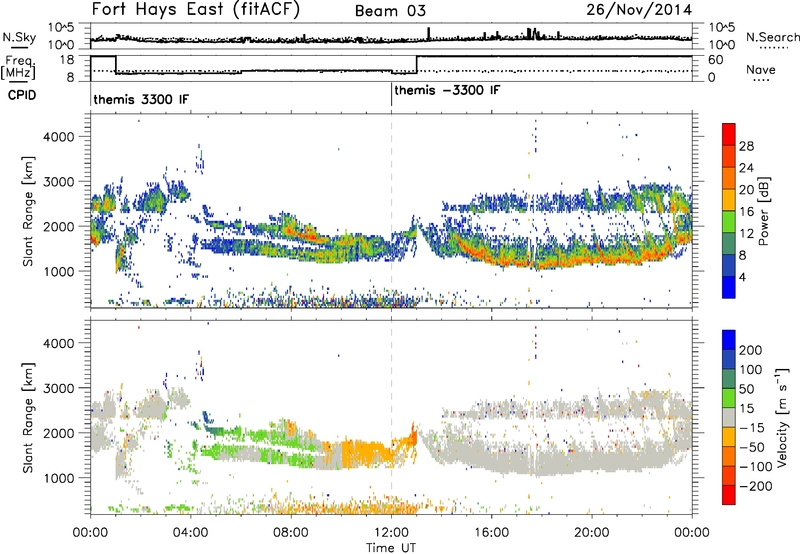Click the '1000' tick on the velocity panel
The height and width of the screenshot is (554, 800).
(58, 478)
